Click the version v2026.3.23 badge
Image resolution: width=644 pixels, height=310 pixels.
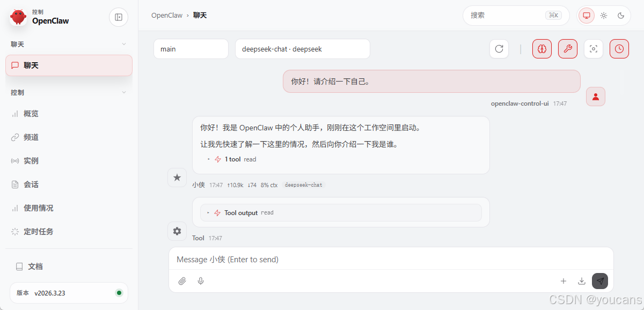[69, 293]
